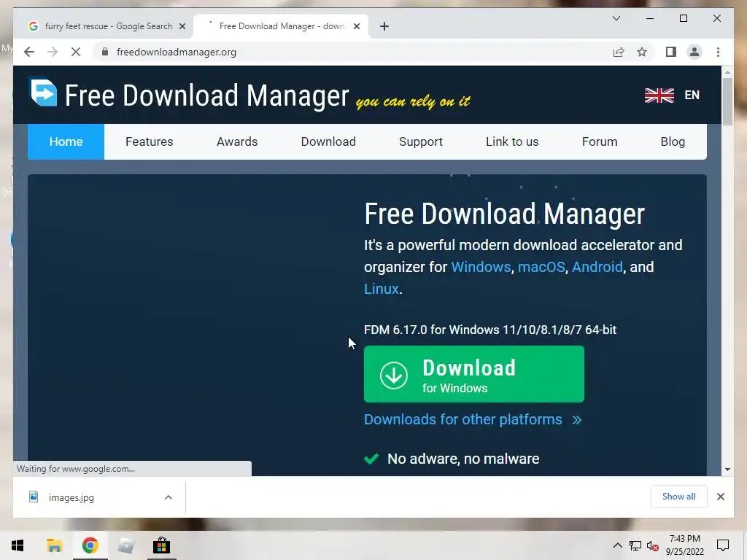Open a new tab with plus icon
This screenshot has width=747, height=560.
pyautogui.click(x=384, y=26)
